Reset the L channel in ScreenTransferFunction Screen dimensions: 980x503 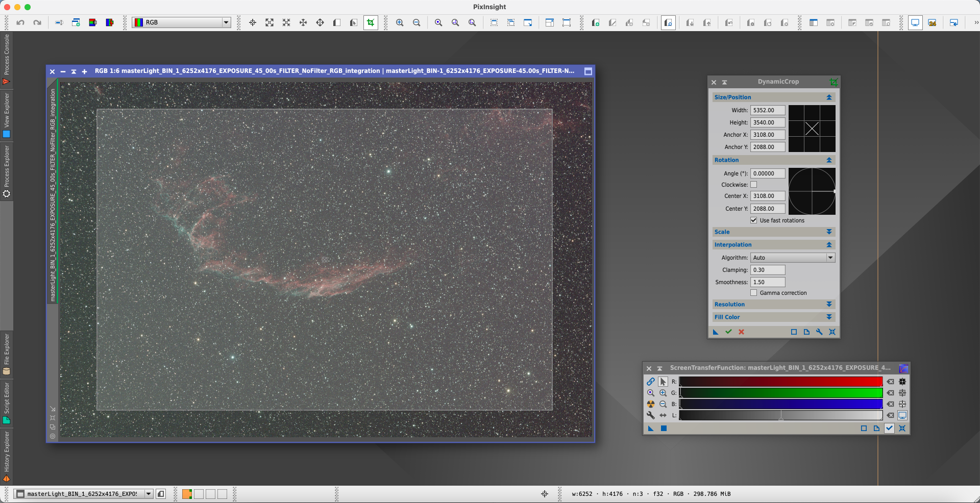pyautogui.click(x=890, y=415)
